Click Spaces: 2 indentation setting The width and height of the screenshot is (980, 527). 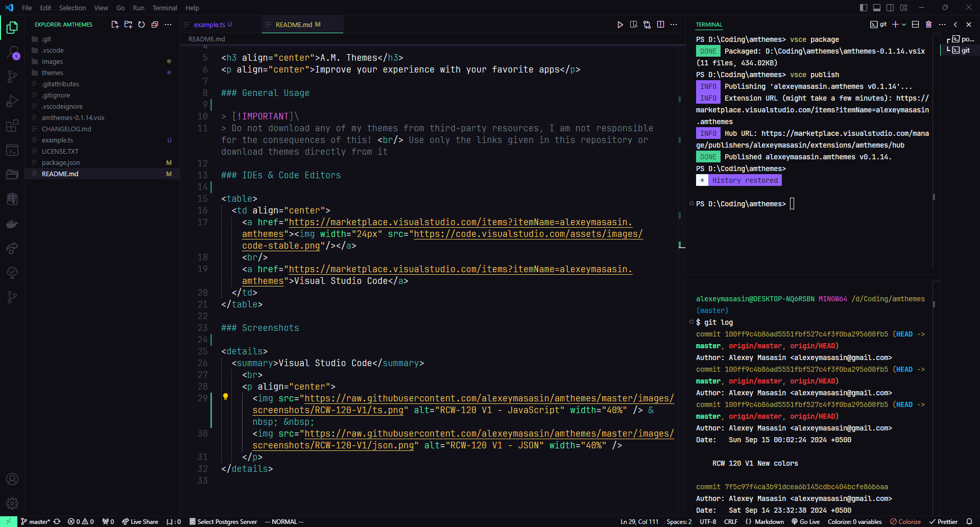679,522
